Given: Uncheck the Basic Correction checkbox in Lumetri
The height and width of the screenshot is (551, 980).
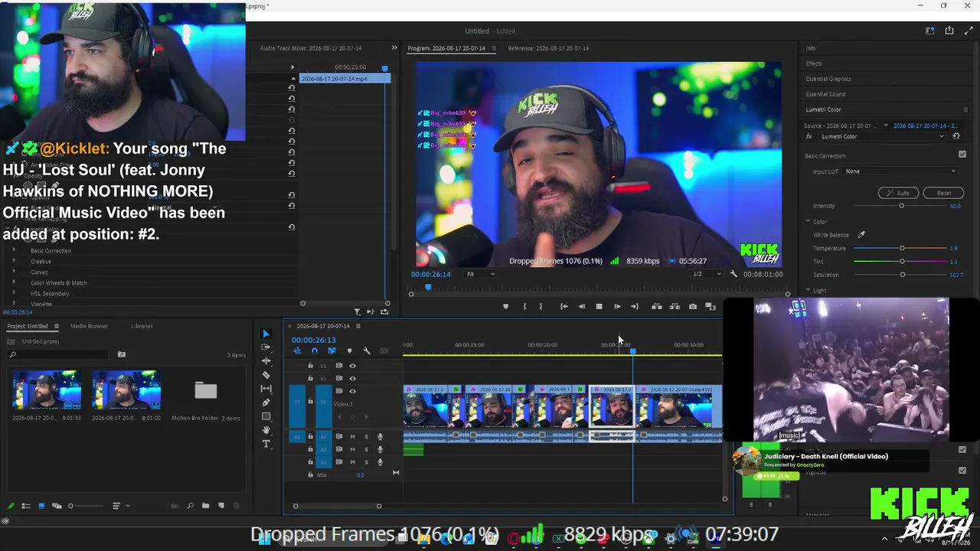Looking at the screenshot, I should [962, 155].
